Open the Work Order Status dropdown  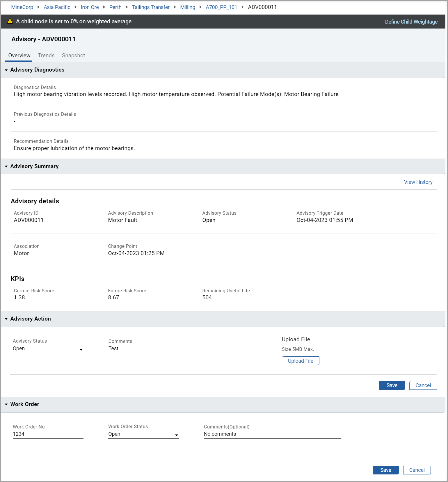[x=143, y=434]
